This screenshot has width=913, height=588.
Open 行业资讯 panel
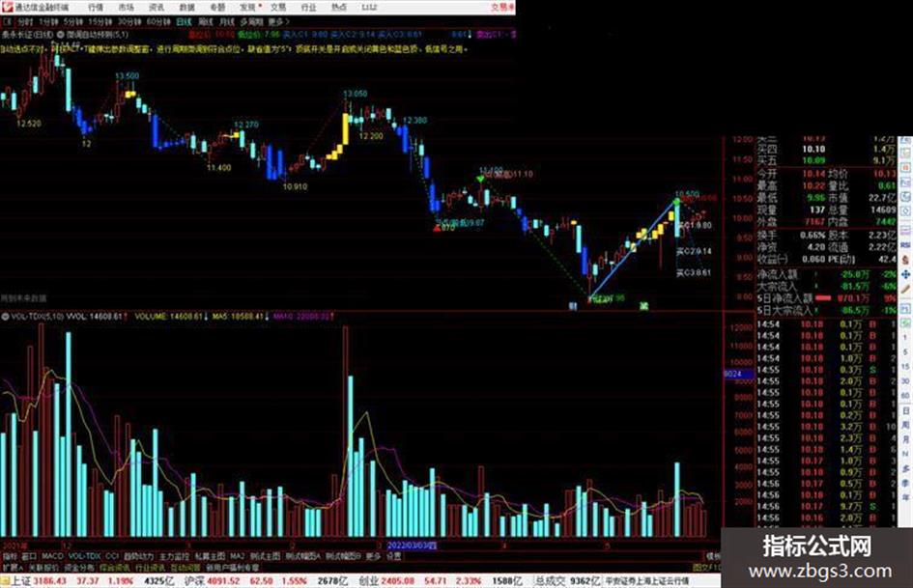[x=150, y=567]
